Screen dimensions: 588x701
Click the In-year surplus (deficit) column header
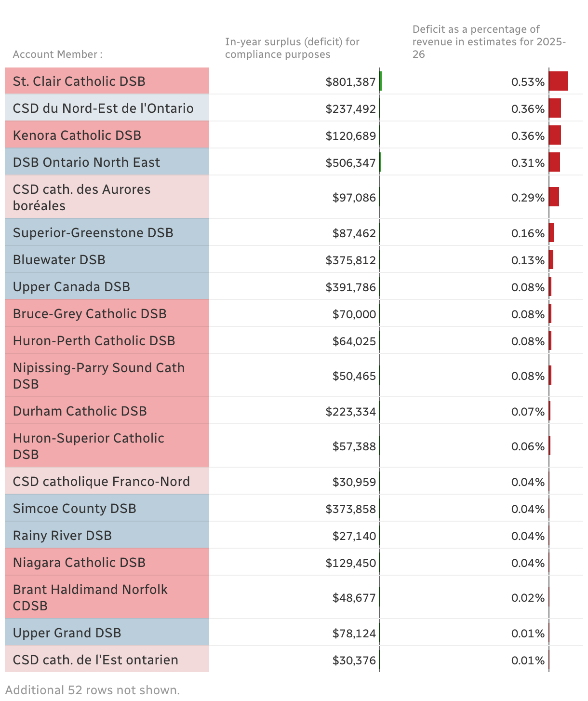[292, 48]
